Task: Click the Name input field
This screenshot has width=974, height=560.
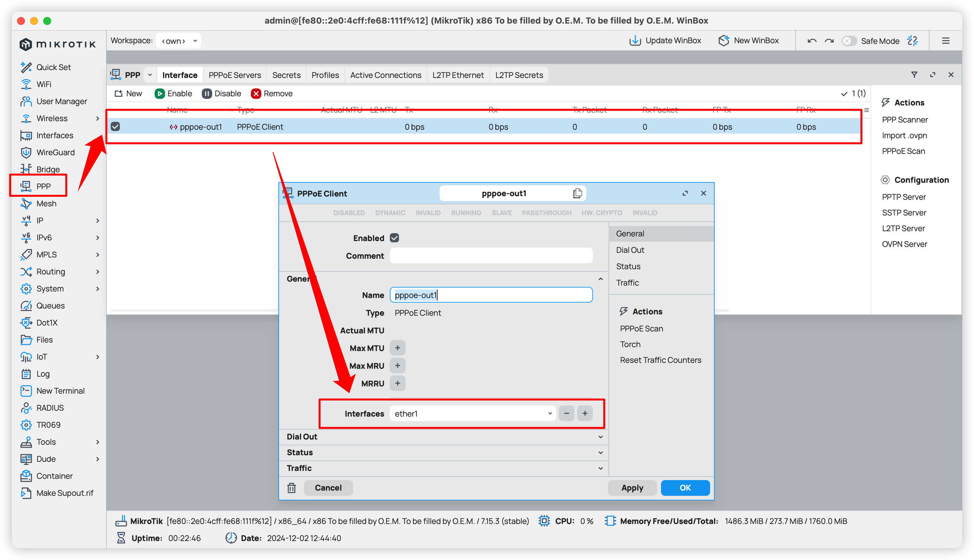Action: [x=491, y=295]
